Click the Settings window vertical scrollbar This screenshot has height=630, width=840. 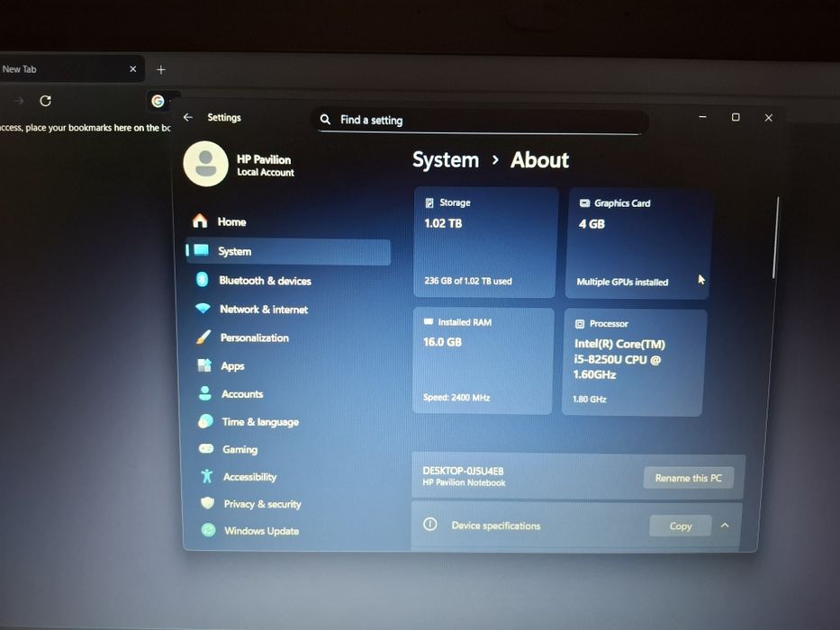[776, 238]
